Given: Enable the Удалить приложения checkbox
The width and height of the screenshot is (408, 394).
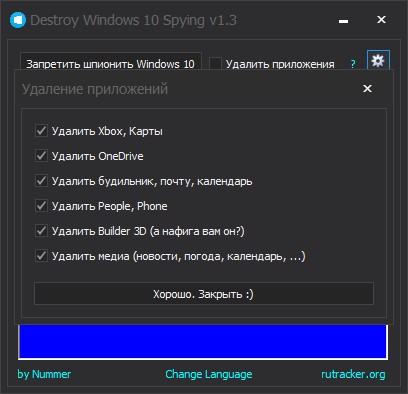Looking at the screenshot, I should tap(215, 63).
